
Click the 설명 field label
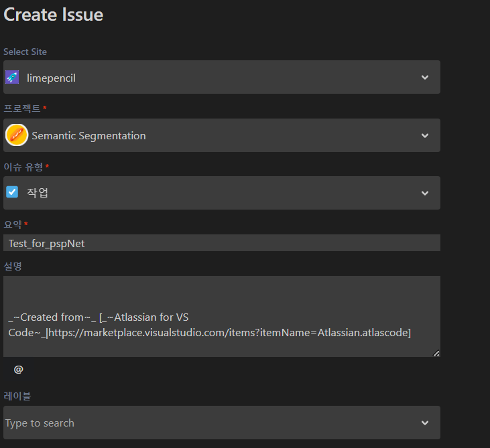pyautogui.click(x=13, y=267)
